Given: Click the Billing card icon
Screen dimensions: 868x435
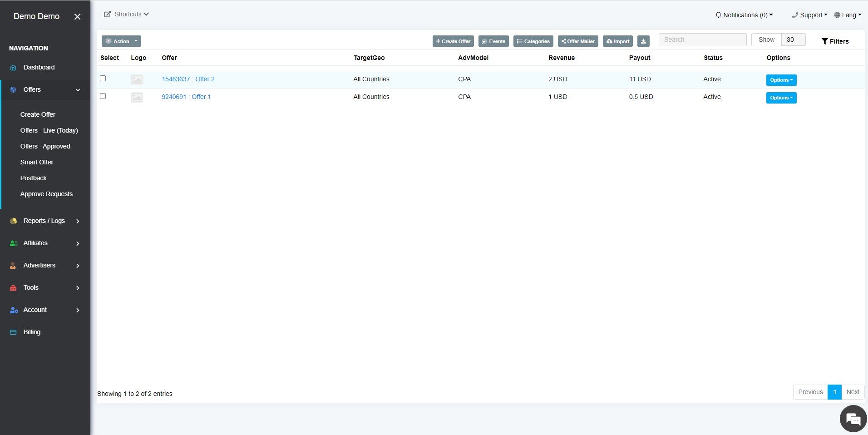Looking at the screenshot, I should tap(13, 332).
